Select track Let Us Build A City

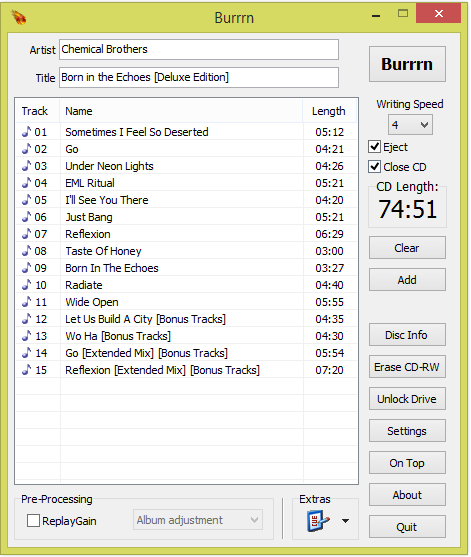coord(186,319)
